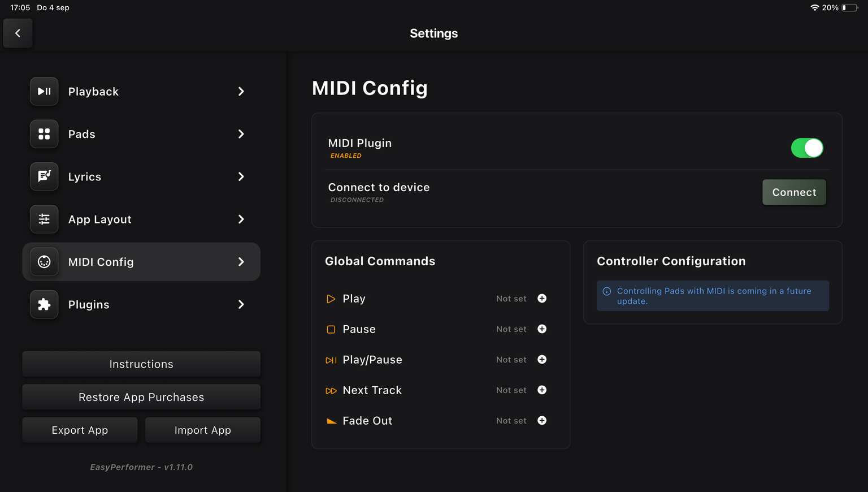Image resolution: width=868 pixels, height=492 pixels.
Task: Click Restore App Purchases
Action: (x=141, y=397)
